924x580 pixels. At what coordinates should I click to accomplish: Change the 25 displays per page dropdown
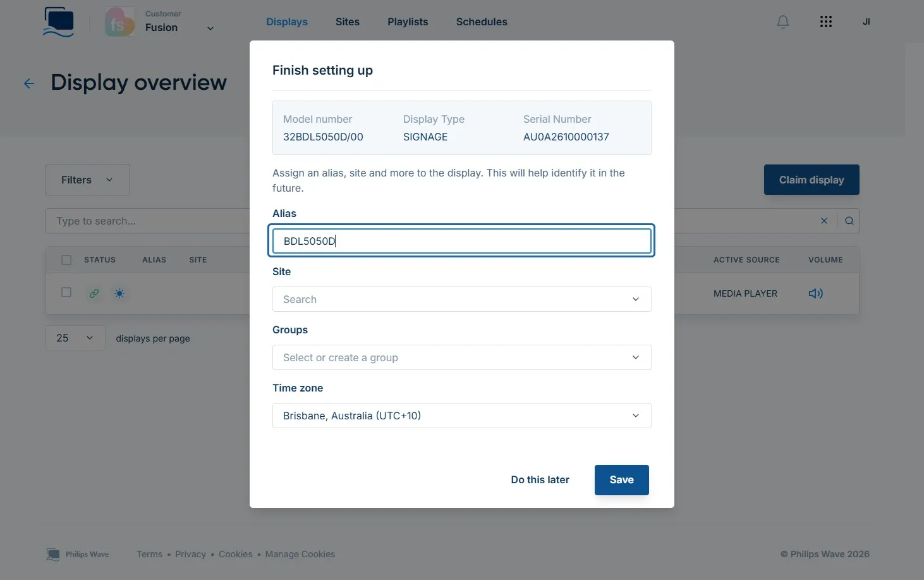click(x=75, y=338)
